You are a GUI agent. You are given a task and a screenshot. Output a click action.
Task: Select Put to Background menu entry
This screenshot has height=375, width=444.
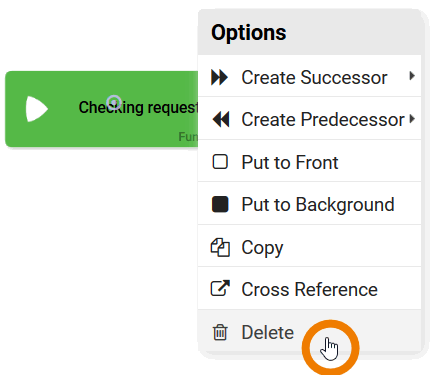(309, 204)
